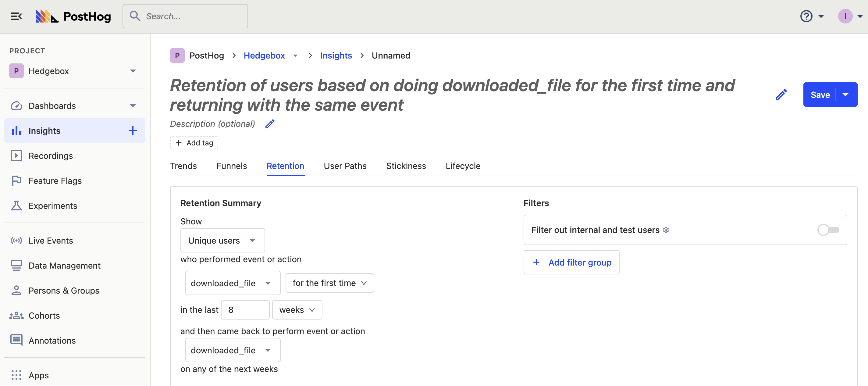
Task: Click the plus icon for a new insight
Action: pos(133,131)
